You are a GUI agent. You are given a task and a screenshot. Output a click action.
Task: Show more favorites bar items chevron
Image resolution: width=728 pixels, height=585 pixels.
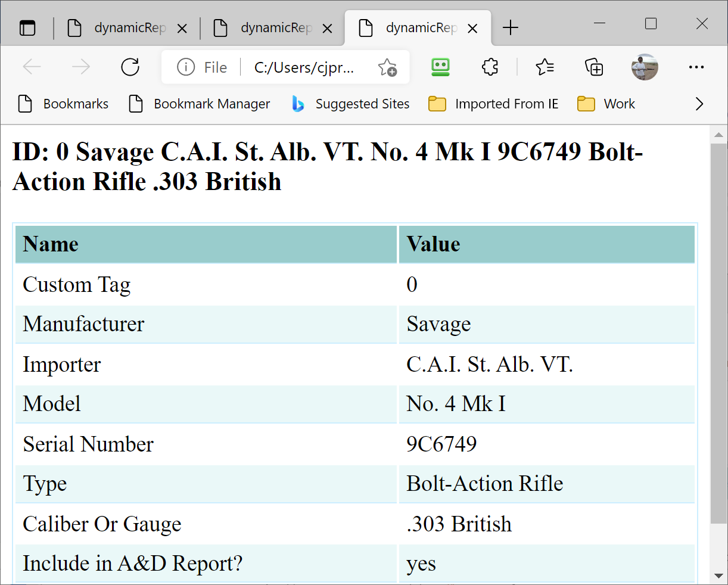tap(699, 104)
